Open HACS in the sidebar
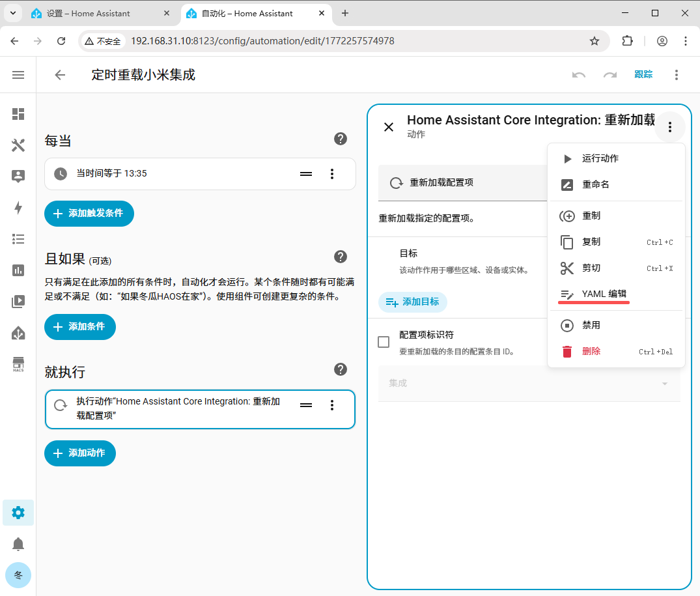Viewport: 700px width, 596px height. pos(18,364)
